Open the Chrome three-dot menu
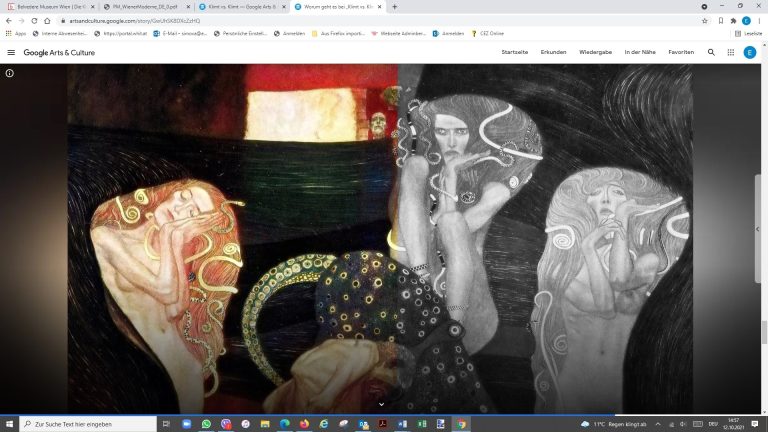Image resolution: width=768 pixels, height=432 pixels. click(759, 21)
